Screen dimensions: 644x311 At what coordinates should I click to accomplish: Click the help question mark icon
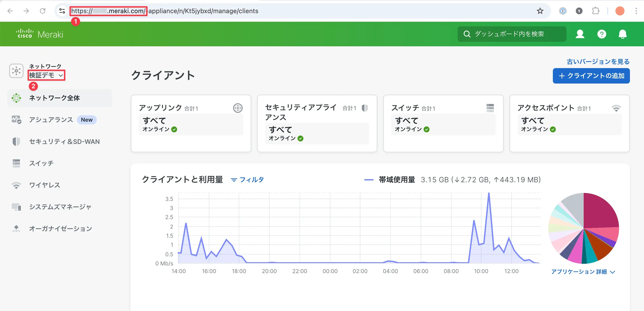coord(602,34)
